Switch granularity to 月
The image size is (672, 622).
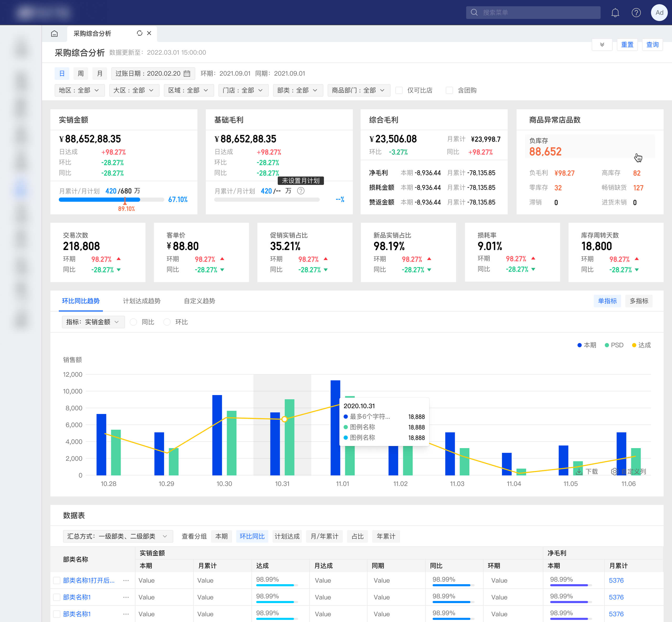tap(99, 73)
